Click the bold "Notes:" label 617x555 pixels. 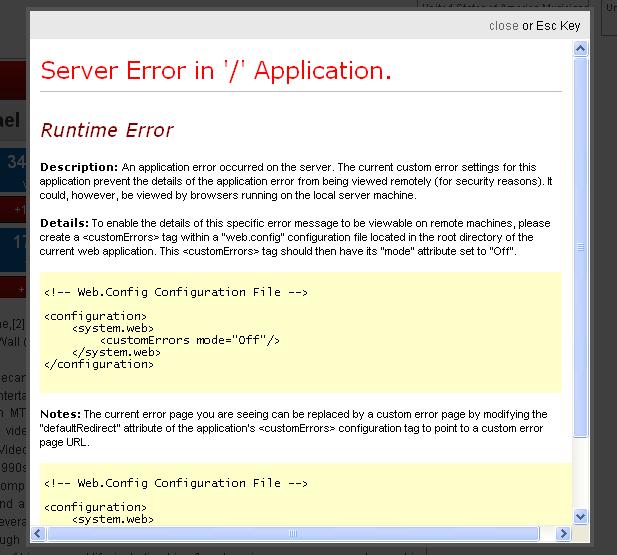[60, 414]
